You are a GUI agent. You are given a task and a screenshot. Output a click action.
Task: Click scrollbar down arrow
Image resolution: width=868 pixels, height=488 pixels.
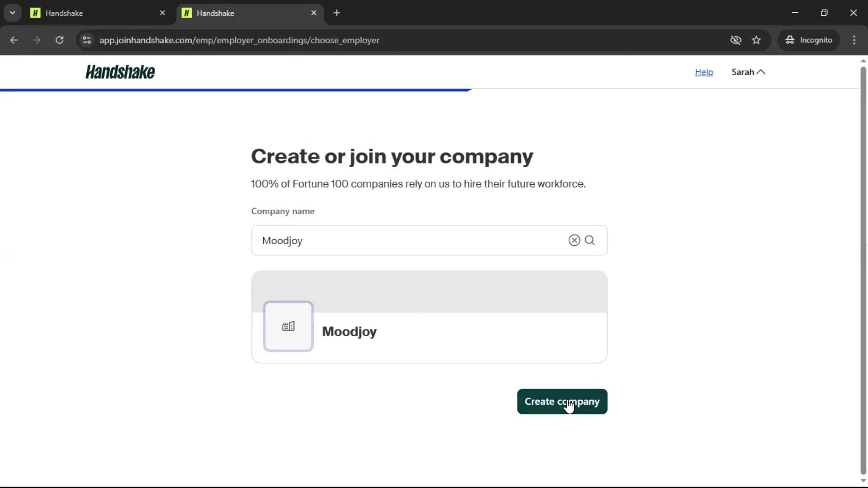click(863, 481)
